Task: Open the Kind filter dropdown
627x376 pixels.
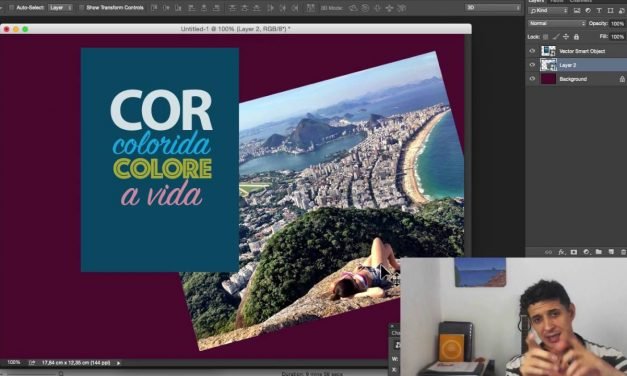Action: (x=548, y=11)
